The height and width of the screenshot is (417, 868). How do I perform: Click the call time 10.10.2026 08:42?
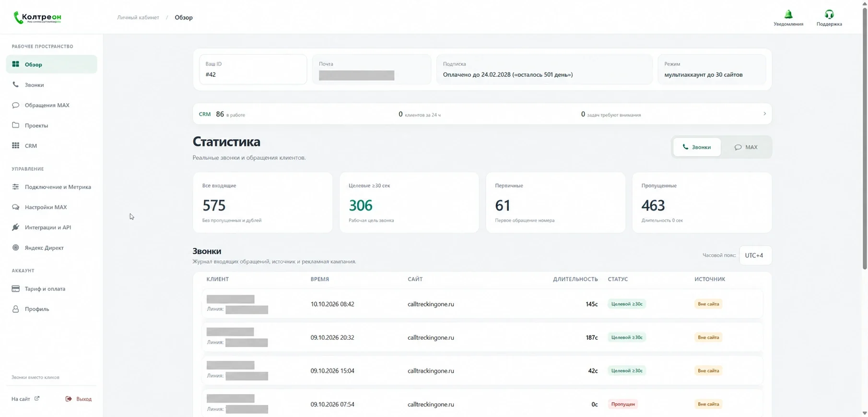point(332,304)
